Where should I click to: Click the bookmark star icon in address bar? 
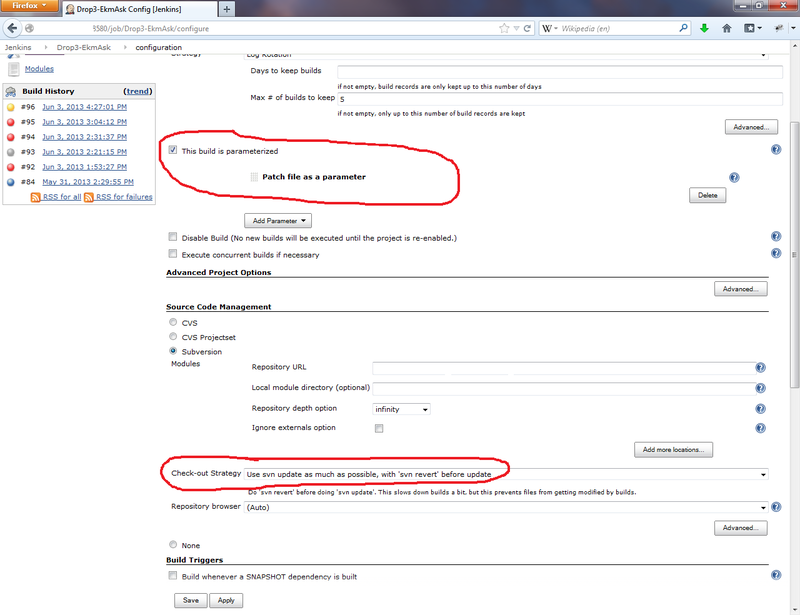click(x=504, y=29)
